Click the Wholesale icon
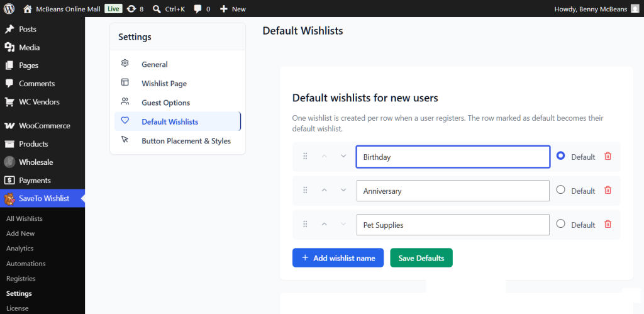The image size is (644, 314). (x=9, y=162)
